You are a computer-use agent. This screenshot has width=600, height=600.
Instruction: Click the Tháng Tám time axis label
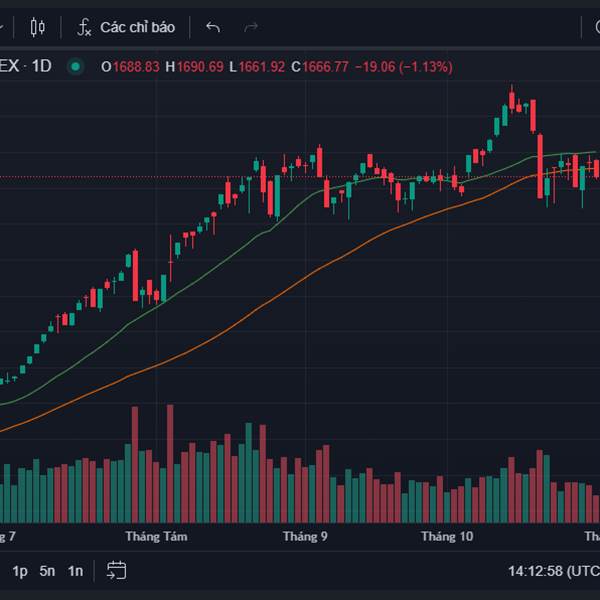[156, 537]
